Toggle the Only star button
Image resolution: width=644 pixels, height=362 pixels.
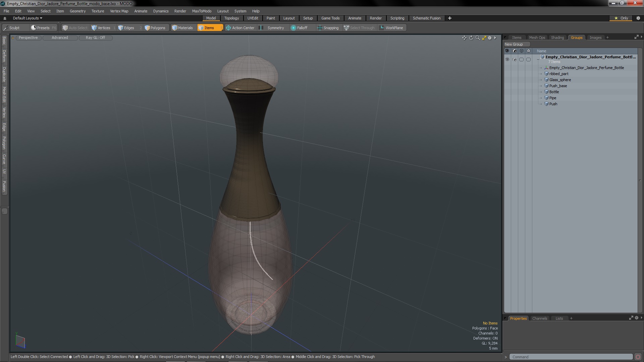pyautogui.click(x=621, y=18)
